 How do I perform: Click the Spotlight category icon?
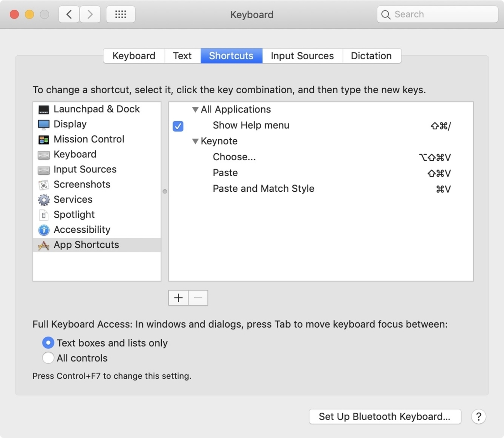pos(44,215)
